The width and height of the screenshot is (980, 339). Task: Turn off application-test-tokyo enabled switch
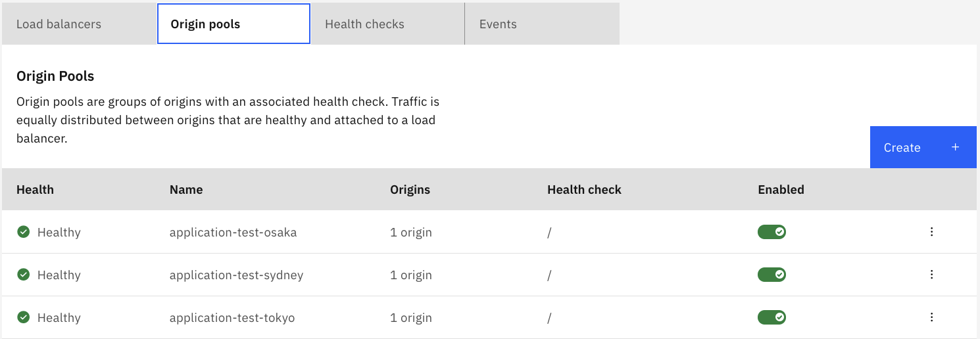pyautogui.click(x=772, y=317)
